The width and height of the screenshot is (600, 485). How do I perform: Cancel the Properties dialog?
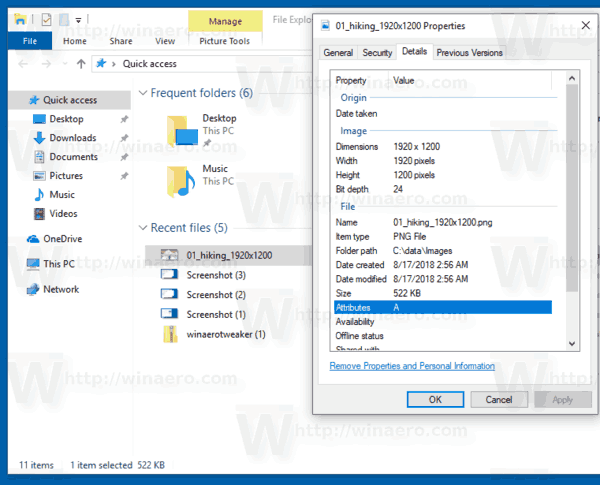(499, 400)
